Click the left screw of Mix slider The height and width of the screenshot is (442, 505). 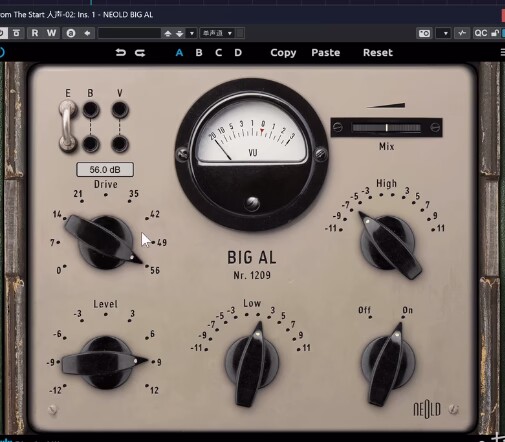(338, 127)
